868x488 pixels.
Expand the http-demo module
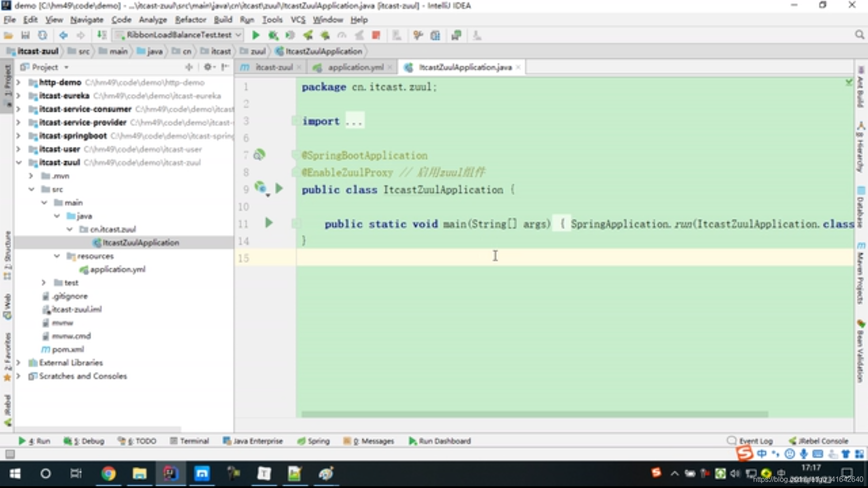click(18, 82)
